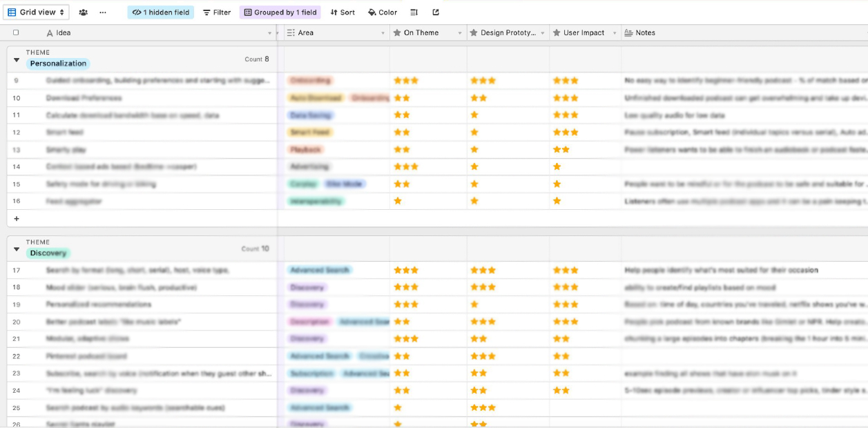Screen dimensions: 868x428
Task: Click the On Theme column star icon
Action: pos(396,33)
